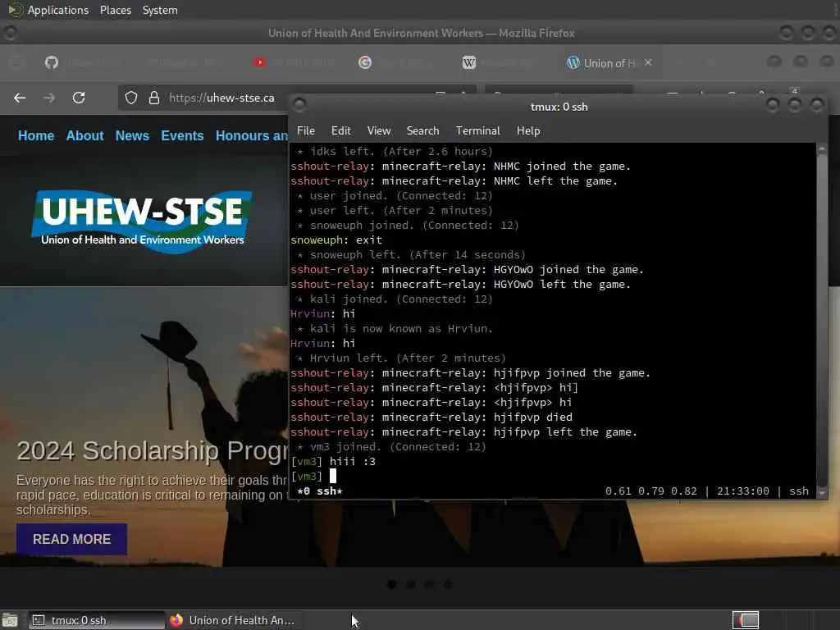Open terminal Terminal menu
Image resolution: width=840 pixels, height=630 pixels.
point(478,130)
